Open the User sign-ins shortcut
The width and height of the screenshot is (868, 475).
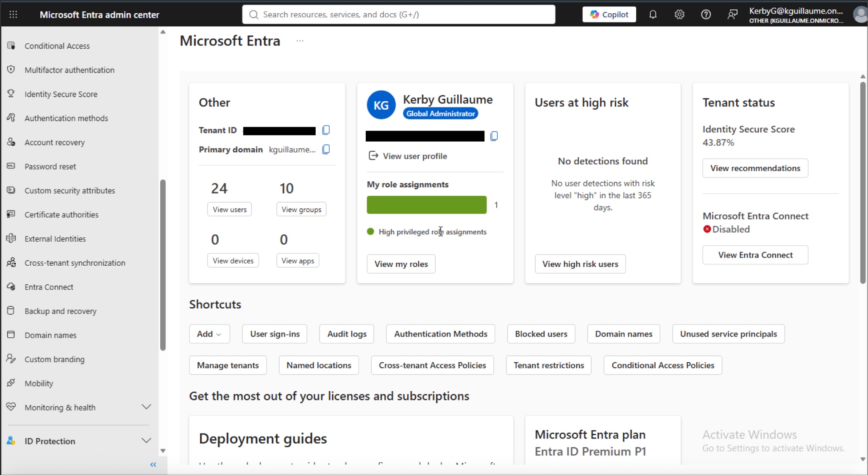pos(275,334)
